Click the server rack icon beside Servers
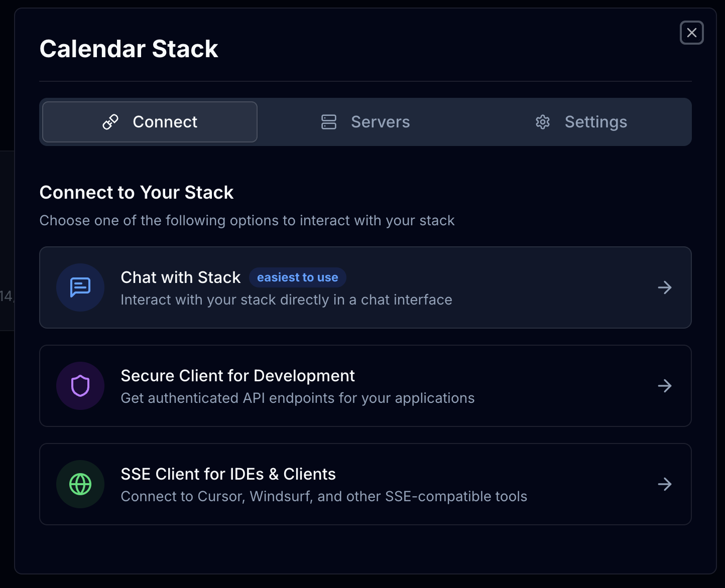This screenshot has width=725, height=588. coord(329,121)
